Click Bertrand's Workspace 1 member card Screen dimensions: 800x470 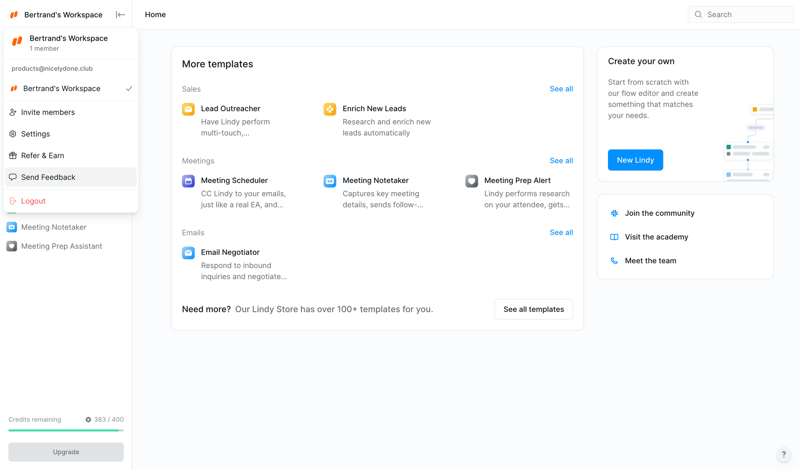click(x=71, y=43)
